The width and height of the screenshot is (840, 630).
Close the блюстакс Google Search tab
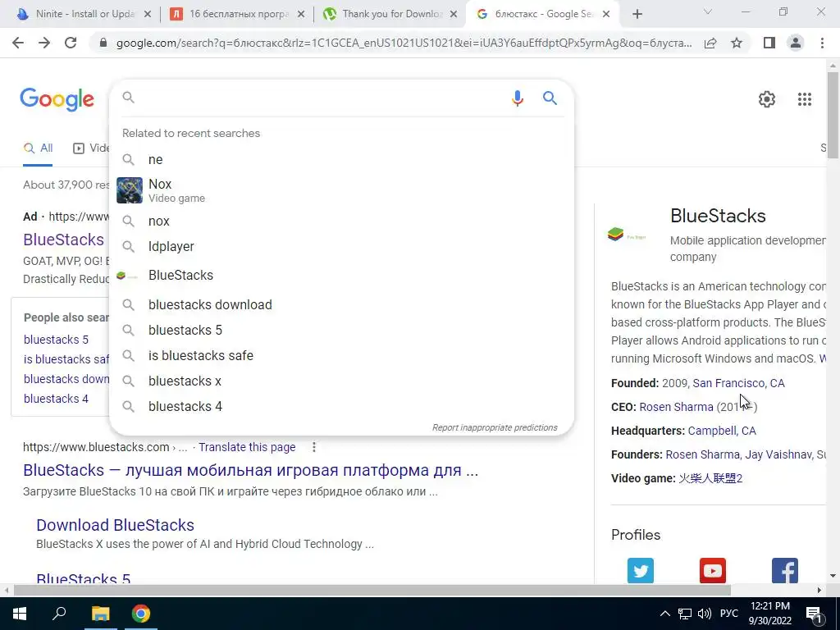[606, 14]
